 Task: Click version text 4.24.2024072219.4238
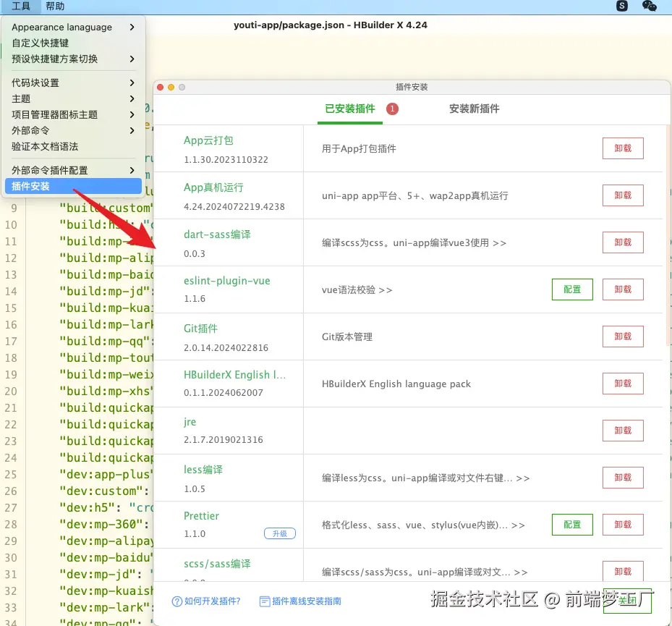point(234,207)
